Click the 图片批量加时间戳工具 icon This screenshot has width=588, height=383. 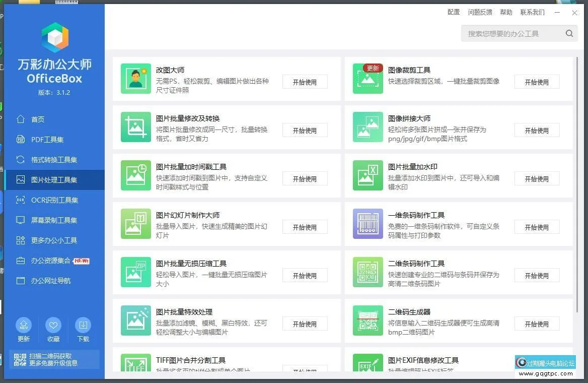(x=136, y=175)
